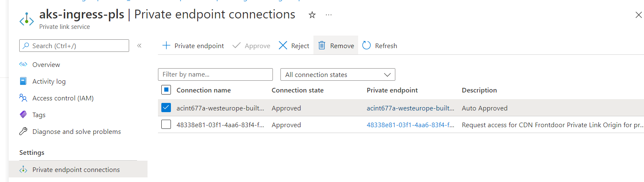Open Diagnose and solve problems

pyautogui.click(x=76, y=131)
